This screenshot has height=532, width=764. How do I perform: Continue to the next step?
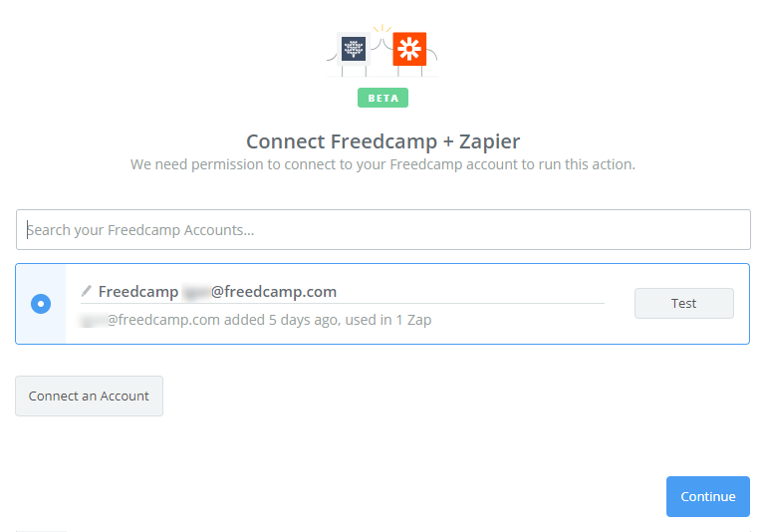pos(707,496)
